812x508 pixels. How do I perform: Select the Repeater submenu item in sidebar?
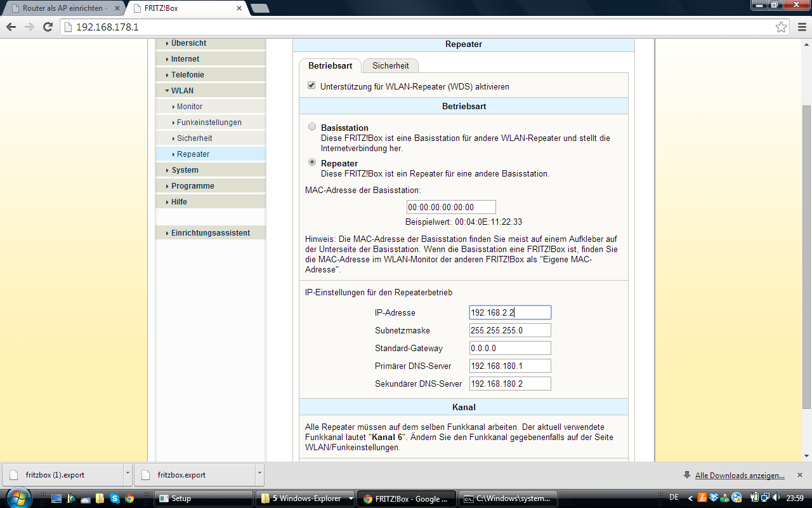(x=210, y=154)
